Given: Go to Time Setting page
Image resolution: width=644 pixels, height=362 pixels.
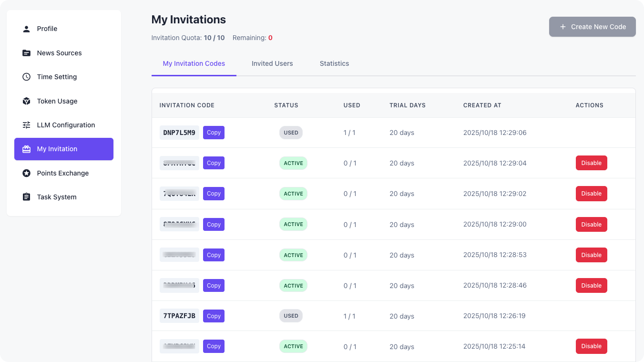Looking at the screenshot, I should tap(64, 77).
